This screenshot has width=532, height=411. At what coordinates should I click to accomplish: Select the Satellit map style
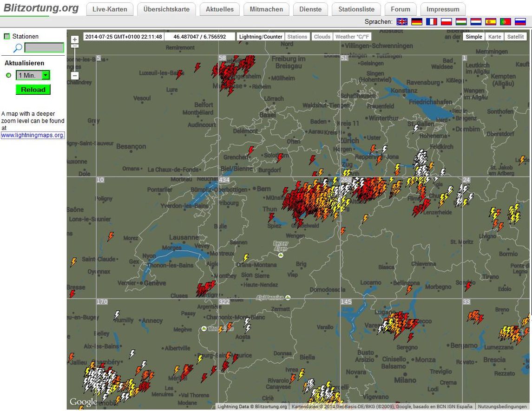point(515,37)
